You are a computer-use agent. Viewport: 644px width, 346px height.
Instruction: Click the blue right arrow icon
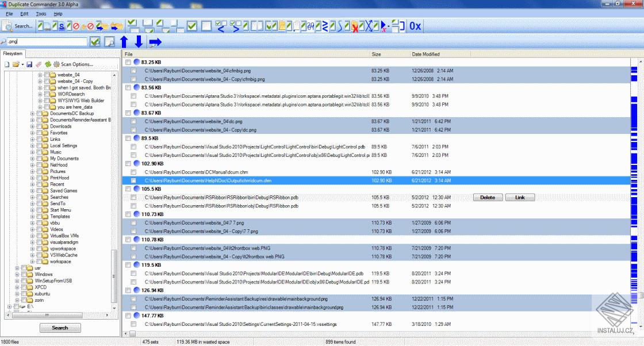click(155, 42)
